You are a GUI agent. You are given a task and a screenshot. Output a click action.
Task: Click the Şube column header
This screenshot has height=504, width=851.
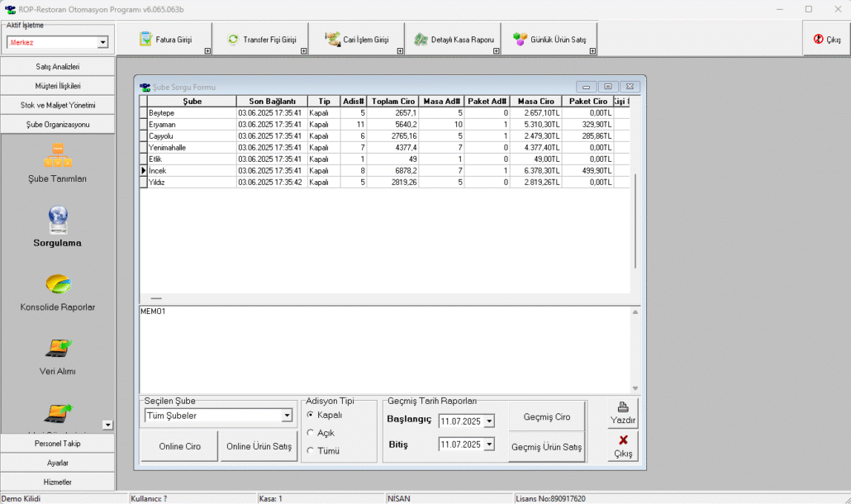[x=193, y=102]
